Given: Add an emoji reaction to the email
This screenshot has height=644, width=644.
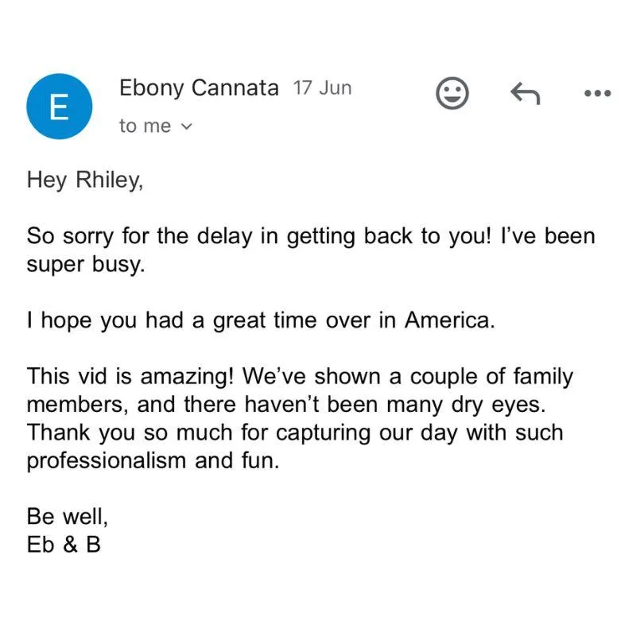Looking at the screenshot, I should [x=452, y=93].
